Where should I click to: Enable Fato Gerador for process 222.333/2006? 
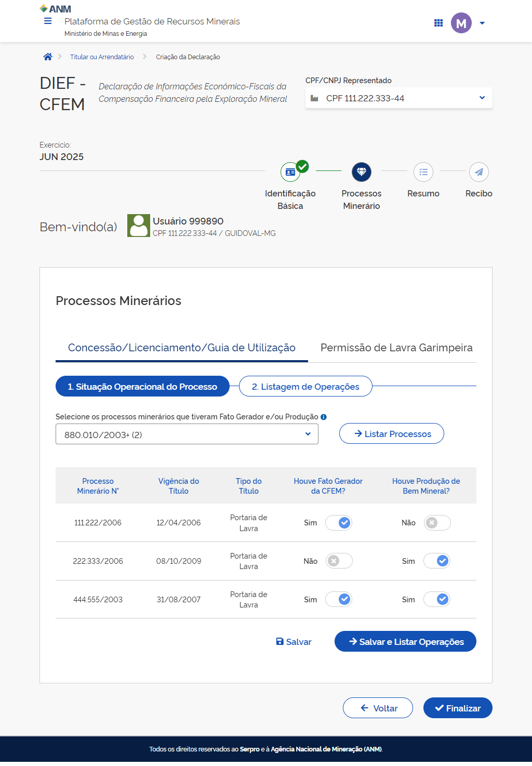pos(339,561)
